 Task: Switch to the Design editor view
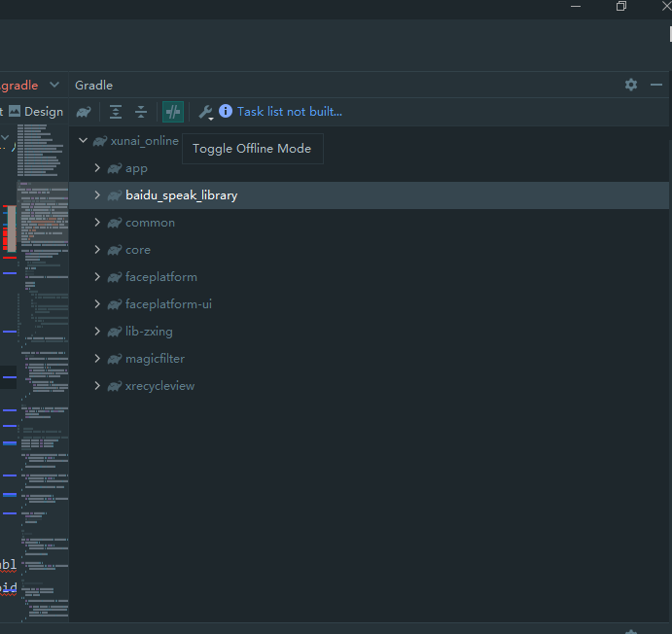[x=36, y=112]
